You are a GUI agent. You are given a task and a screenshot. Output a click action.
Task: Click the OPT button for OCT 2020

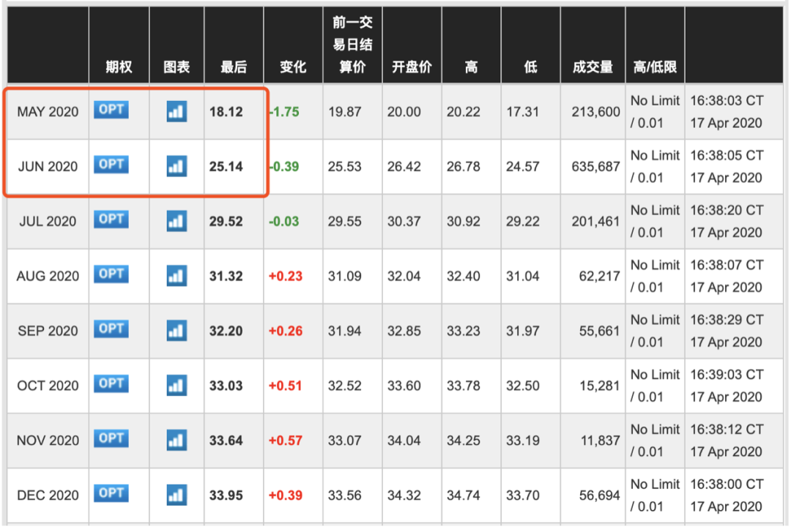(x=111, y=383)
